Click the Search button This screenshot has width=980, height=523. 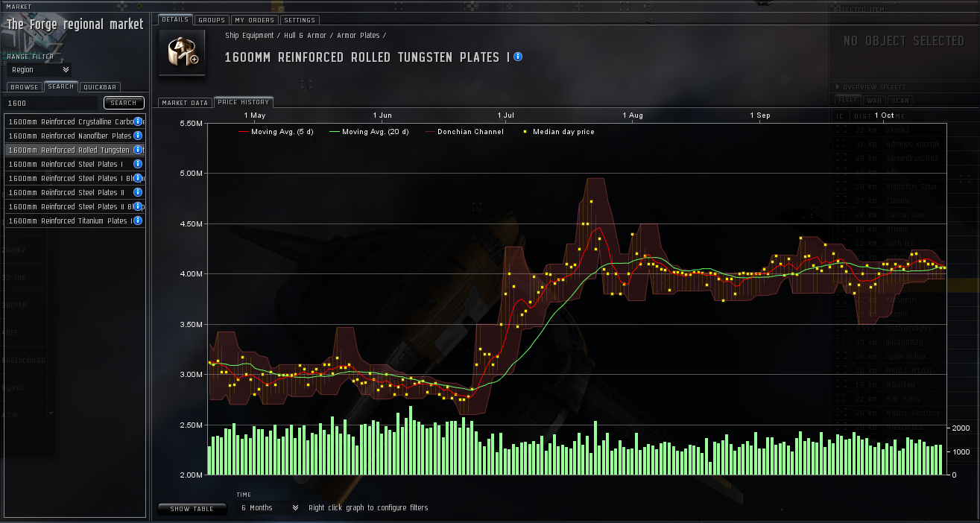[x=124, y=103]
